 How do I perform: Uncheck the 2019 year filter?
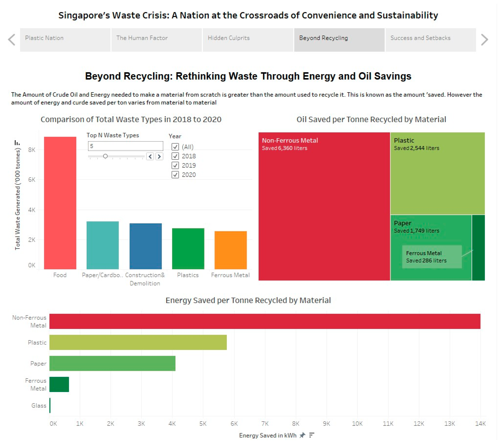point(175,165)
